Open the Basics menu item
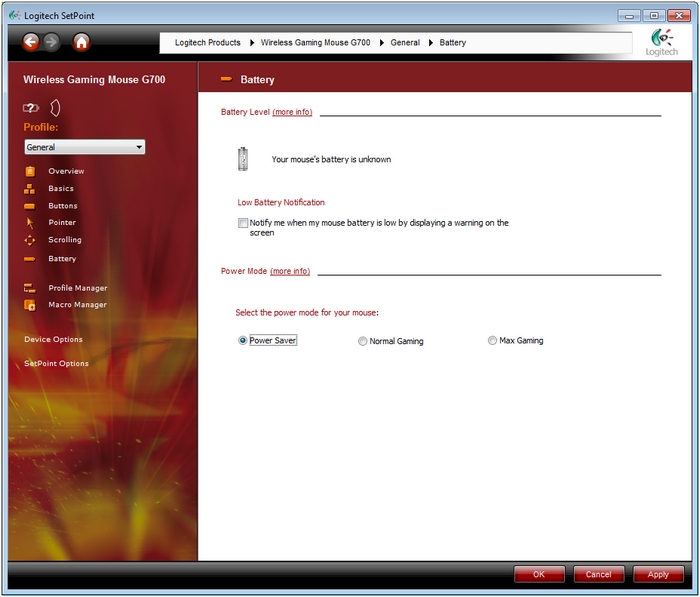Image resolution: width=700 pixels, height=597 pixels. 61,188
